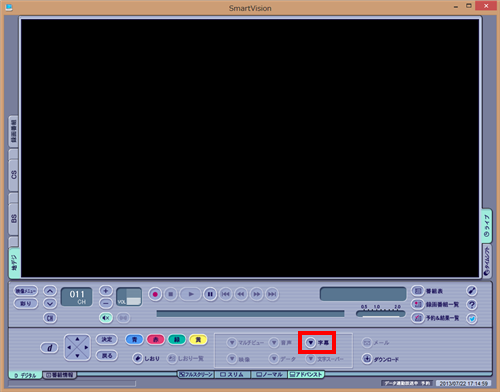Open the 予約&結果一覧 reservation list
Screen dimensions: 500x392
coord(417,318)
